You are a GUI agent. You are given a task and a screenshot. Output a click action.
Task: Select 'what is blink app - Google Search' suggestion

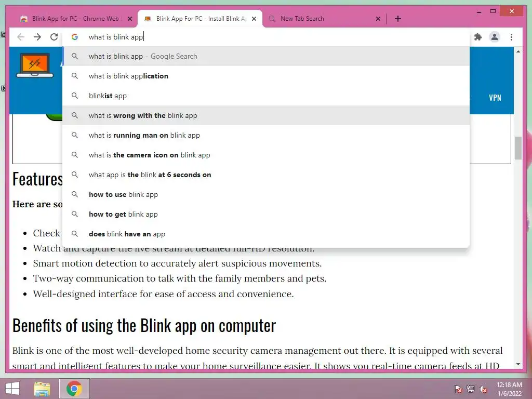[266, 56]
